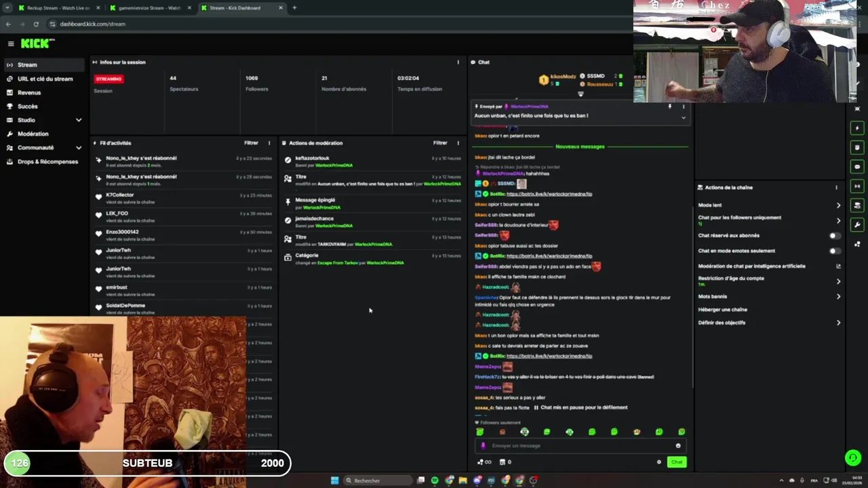868x488 pixels.
Task: Click kikosModz in chat leaderboard
Action: [x=563, y=77]
